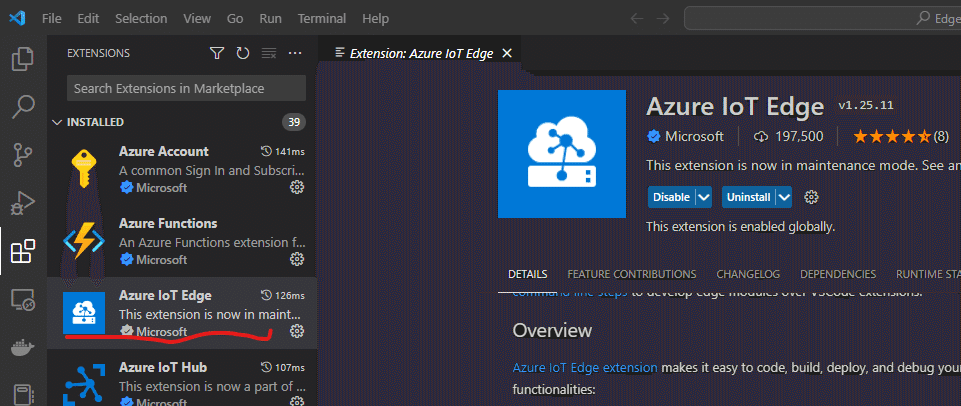Image resolution: width=961 pixels, height=406 pixels.
Task: Open the Docker view in activity bar
Action: 22,347
